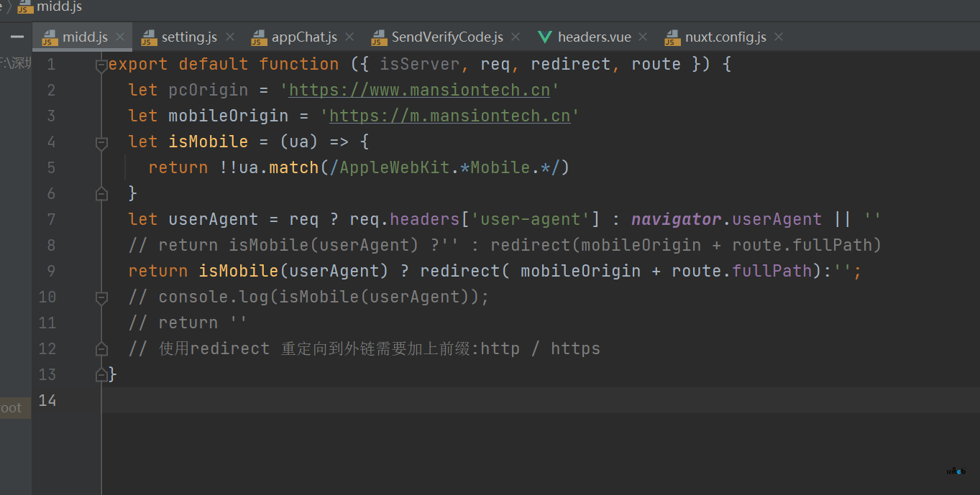
Task: Close the SendVerifyCode.js tab
Action: pyautogui.click(x=516, y=37)
